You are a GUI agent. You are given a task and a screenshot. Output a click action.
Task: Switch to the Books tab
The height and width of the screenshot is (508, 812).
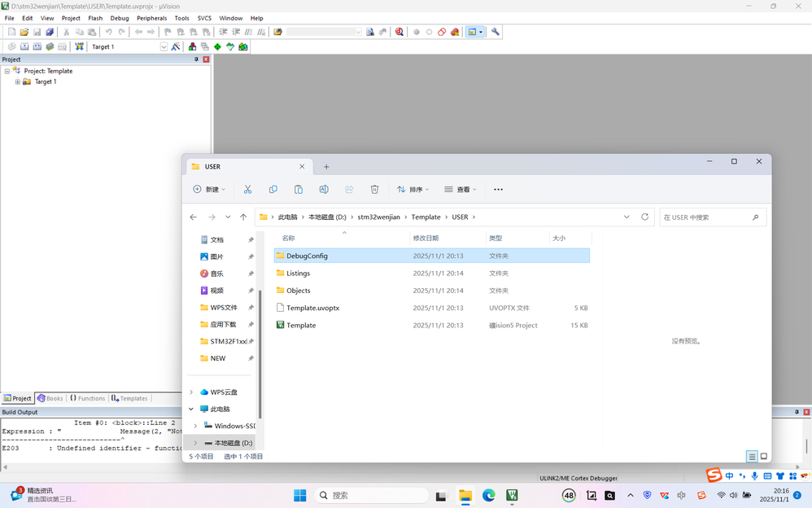[x=50, y=398]
